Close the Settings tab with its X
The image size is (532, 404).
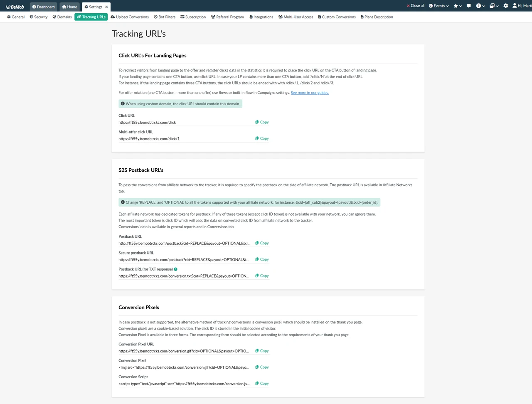coord(106,7)
